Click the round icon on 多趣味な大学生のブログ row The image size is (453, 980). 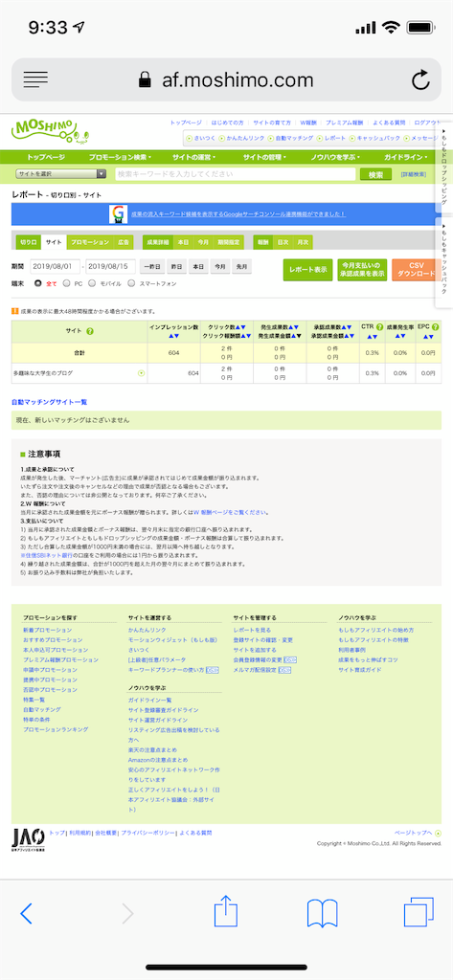tap(141, 373)
